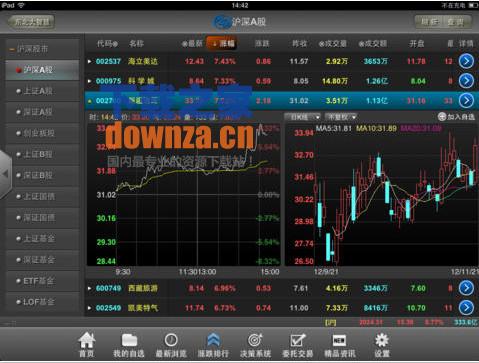
Task: Click the left top-right toolbar button
Action: (x=429, y=22)
